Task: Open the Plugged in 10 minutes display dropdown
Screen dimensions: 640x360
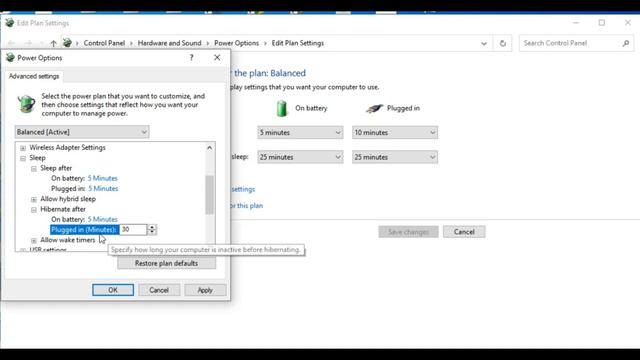Action: tap(395, 133)
